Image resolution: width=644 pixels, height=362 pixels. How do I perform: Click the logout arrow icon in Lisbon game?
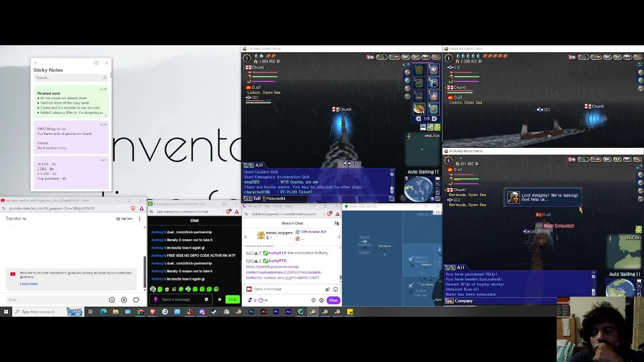pyautogui.click(x=370, y=57)
